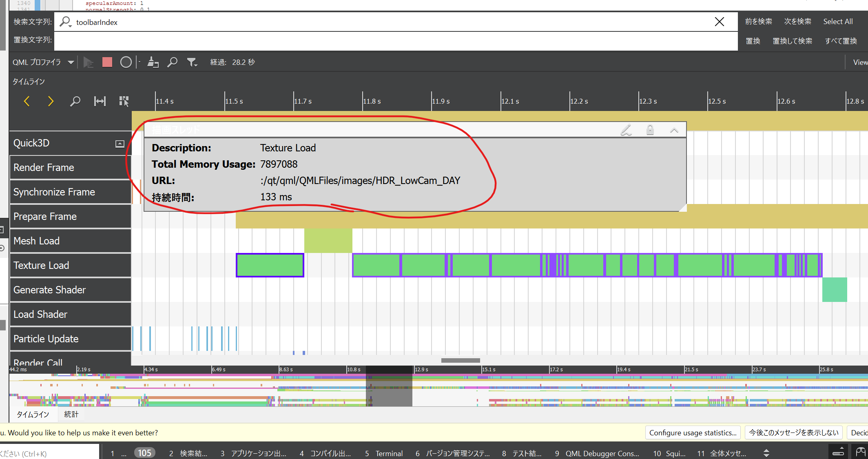Click the profiler search magnifier icon
The width and height of the screenshot is (868, 459).
coord(172,62)
